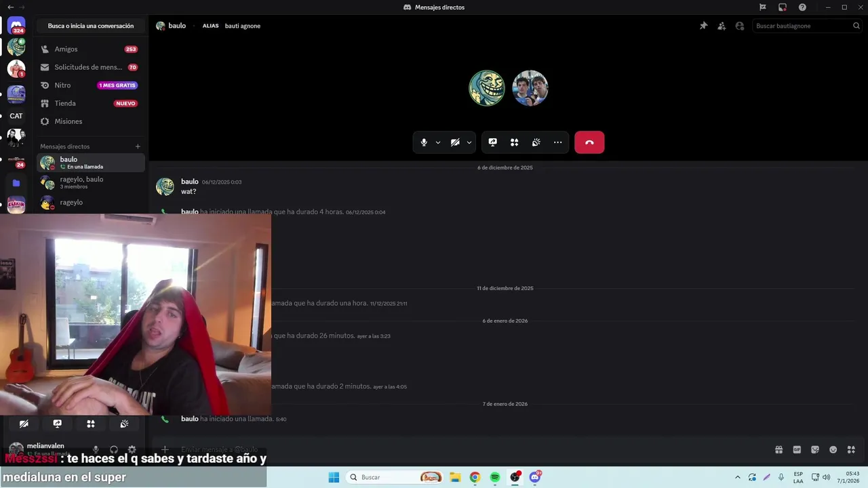Open Amigos section
Viewport: 868px width, 488px height.
pyautogui.click(x=90, y=49)
